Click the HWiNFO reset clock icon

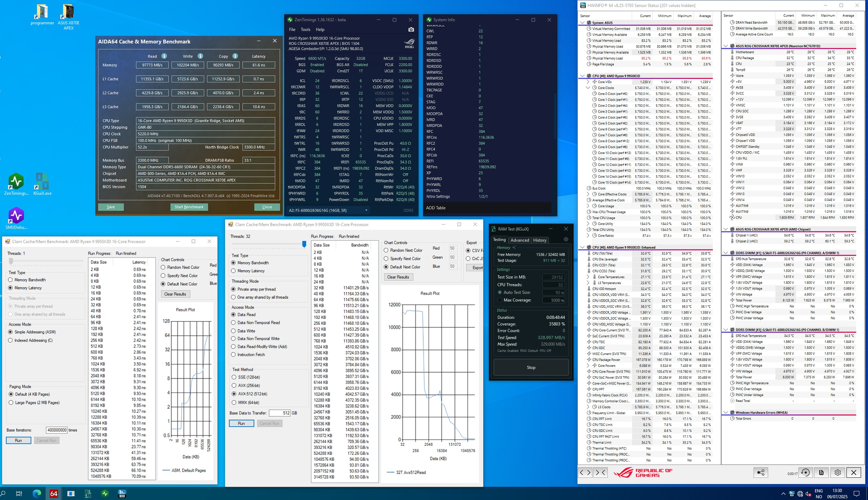click(x=805, y=472)
